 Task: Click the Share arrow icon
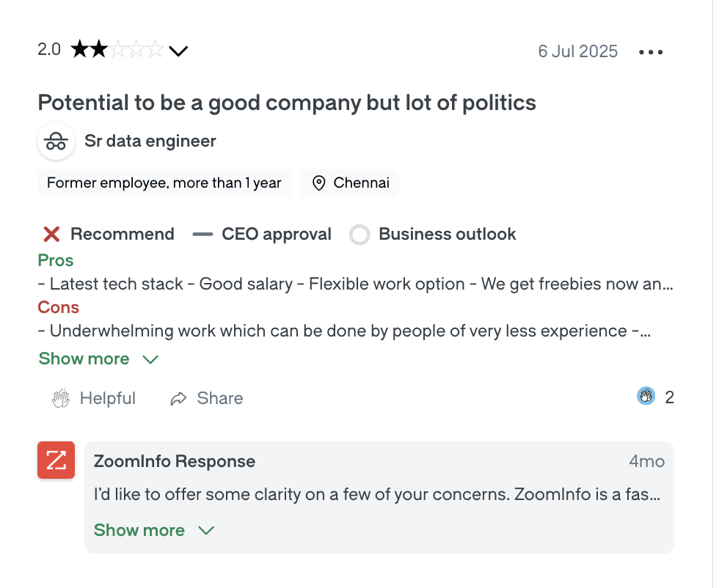(x=177, y=397)
